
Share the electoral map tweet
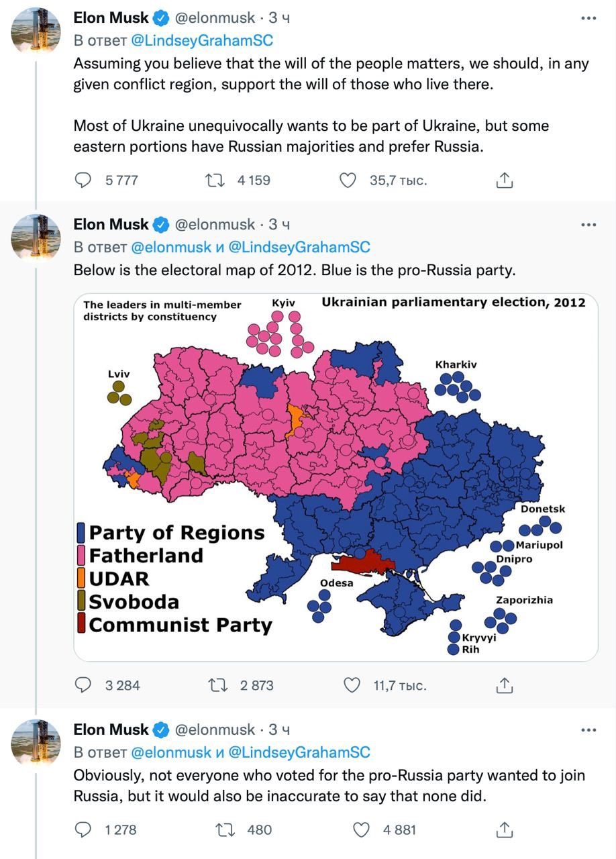[x=505, y=685]
